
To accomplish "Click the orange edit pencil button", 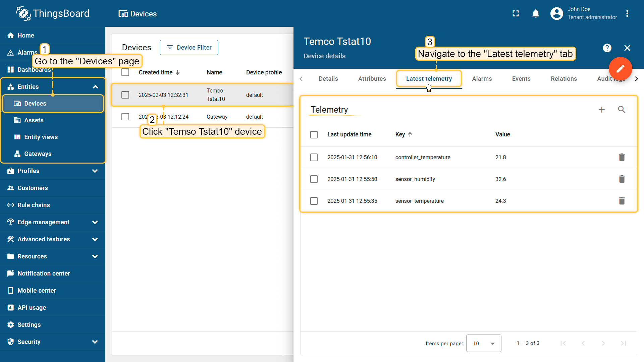I will click(620, 69).
